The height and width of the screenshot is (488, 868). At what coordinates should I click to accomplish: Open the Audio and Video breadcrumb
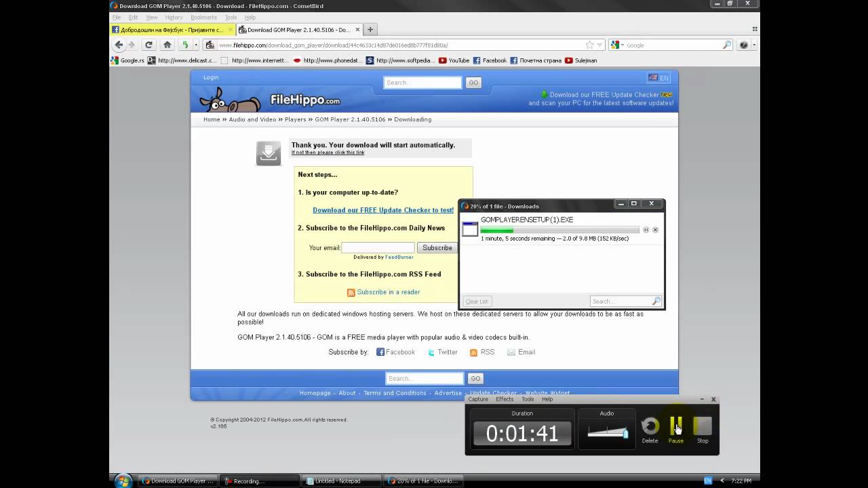pyautogui.click(x=252, y=119)
